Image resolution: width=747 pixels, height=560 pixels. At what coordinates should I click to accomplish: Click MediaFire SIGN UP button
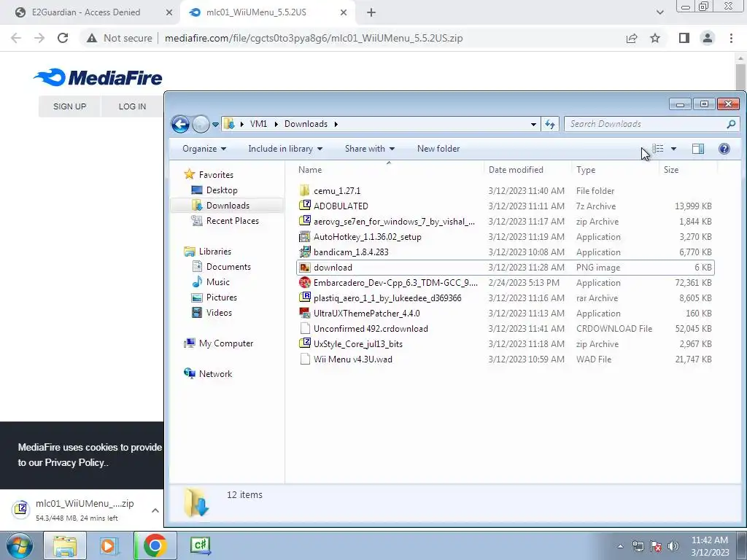point(69,106)
